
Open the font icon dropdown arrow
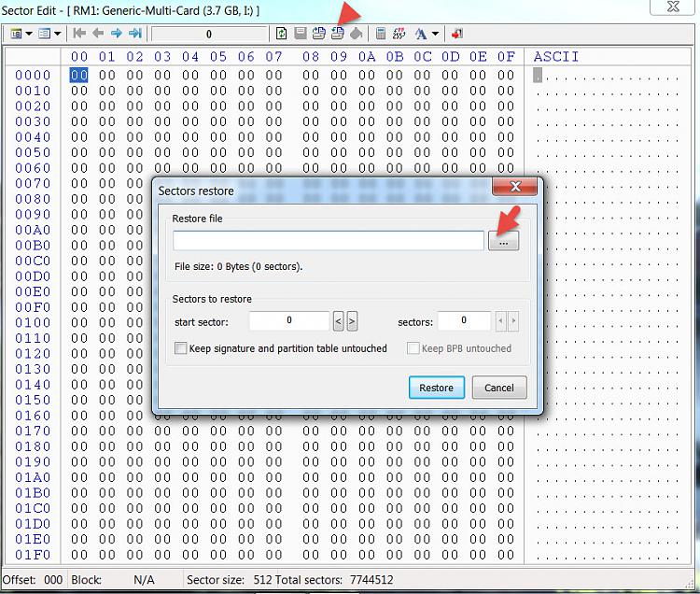[x=435, y=34]
